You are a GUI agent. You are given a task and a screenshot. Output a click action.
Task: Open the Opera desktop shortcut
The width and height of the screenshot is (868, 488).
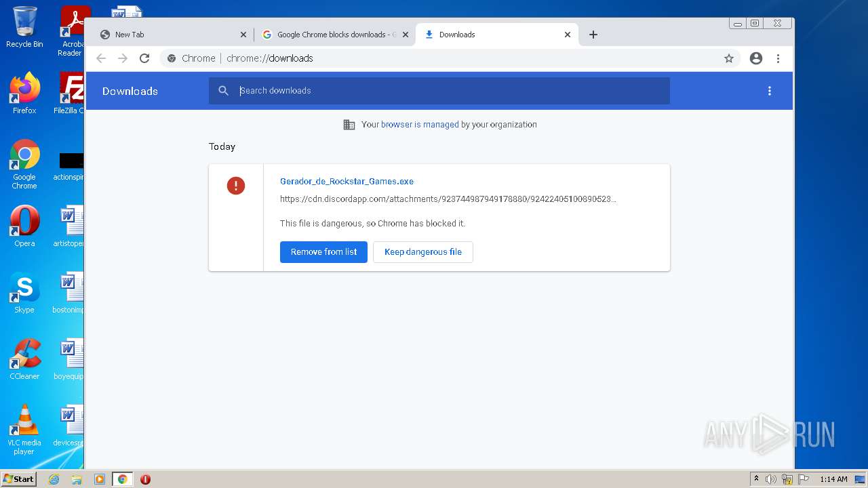(24, 226)
